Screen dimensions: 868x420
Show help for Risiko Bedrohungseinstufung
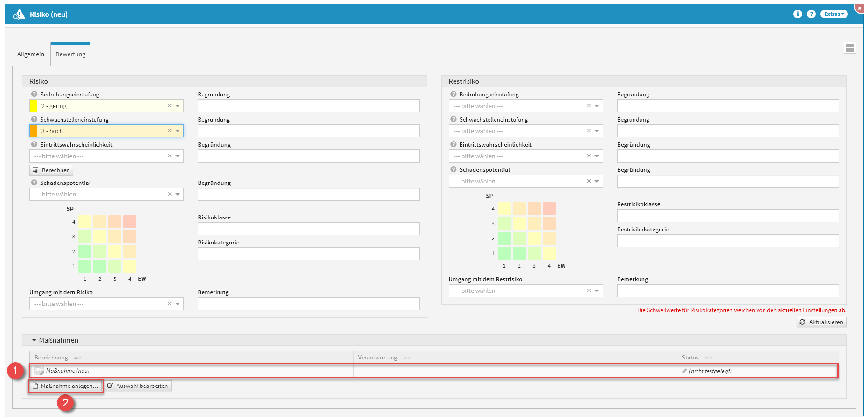(34, 94)
